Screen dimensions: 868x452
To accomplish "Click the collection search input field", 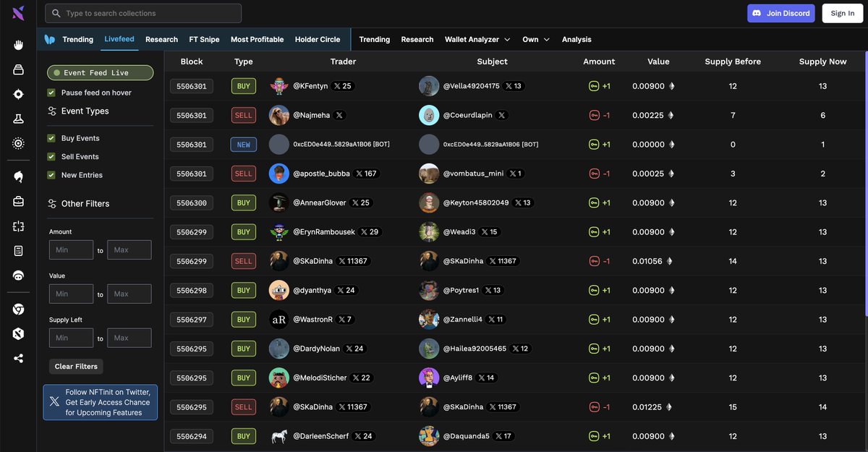I will click(143, 13).
